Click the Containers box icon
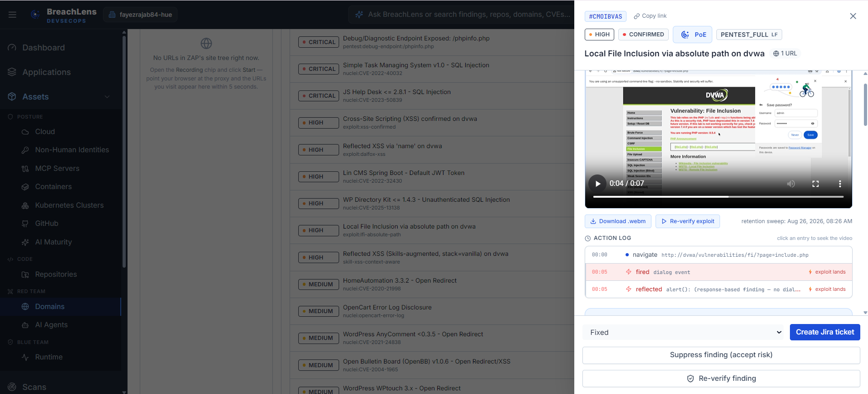 pyautogui.click(x=25, y=187)
